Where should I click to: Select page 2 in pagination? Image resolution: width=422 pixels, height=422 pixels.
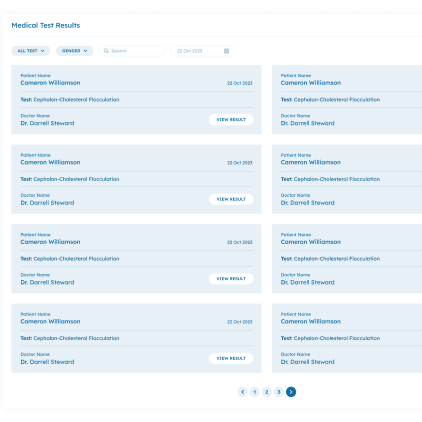pyautogui.click(x=267, y=392)
